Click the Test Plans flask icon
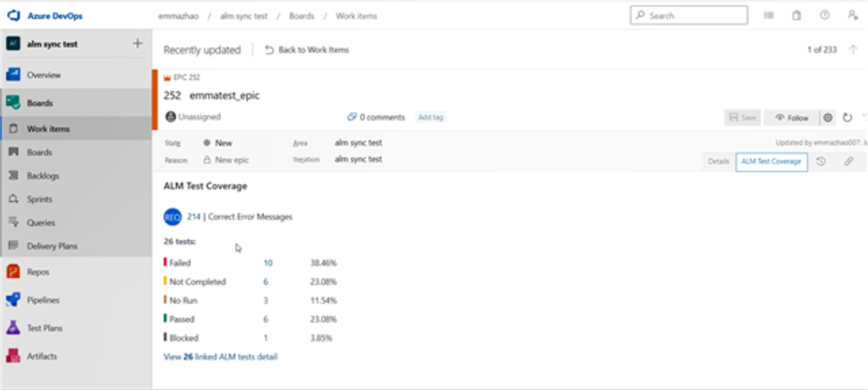Viewport: 868px width, 390px height. point(13,328)
